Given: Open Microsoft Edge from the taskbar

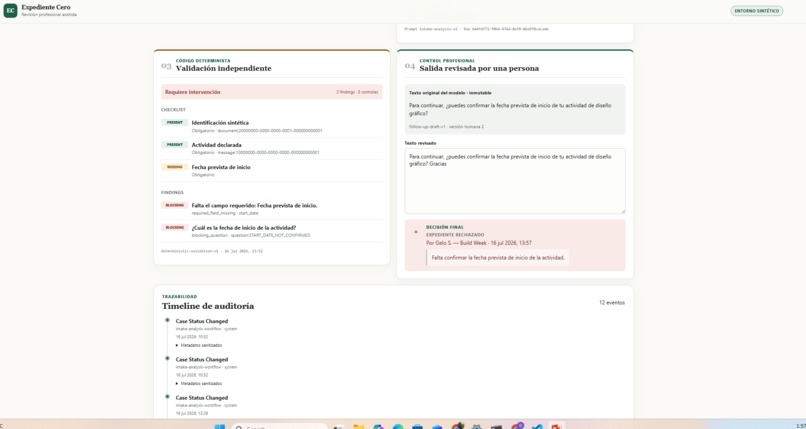Looking at the screenshot, I should (398, 426).
